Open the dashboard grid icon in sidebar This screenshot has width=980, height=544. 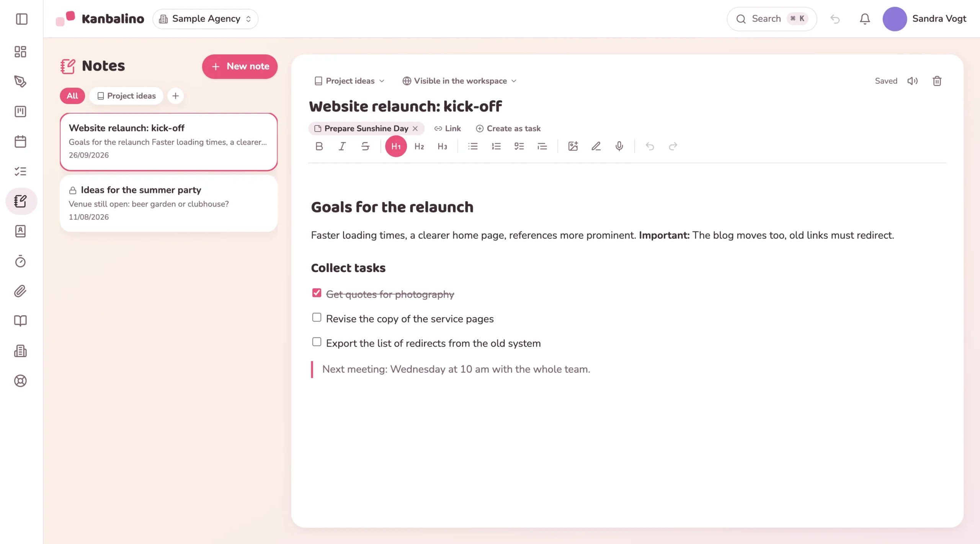point(20,52)
